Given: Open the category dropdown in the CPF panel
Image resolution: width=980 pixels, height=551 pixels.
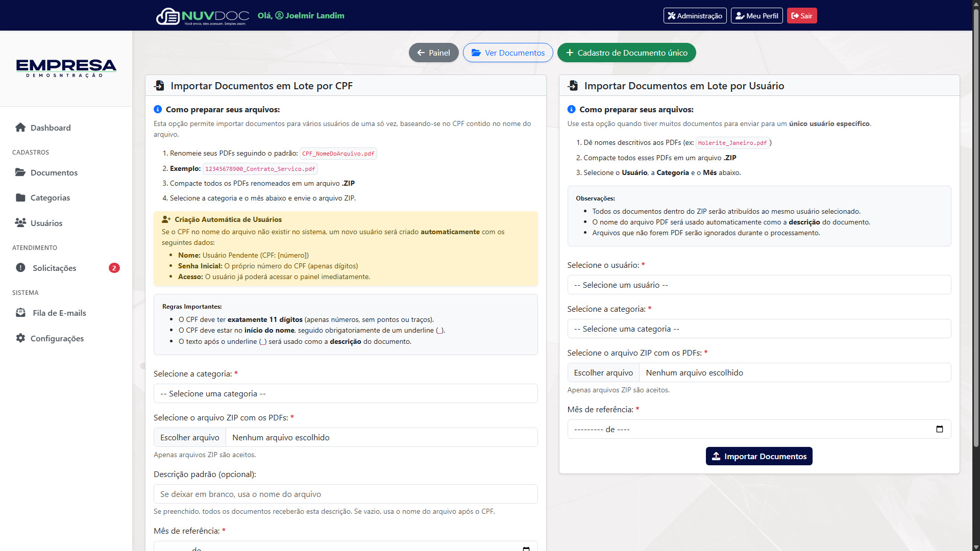Looking at the screenshot, I should point(346,393).
